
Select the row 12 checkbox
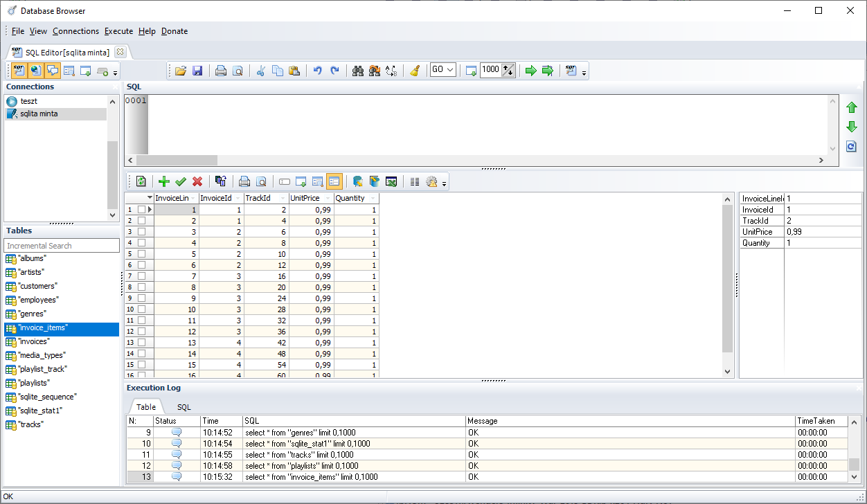(x=142, y=332)
